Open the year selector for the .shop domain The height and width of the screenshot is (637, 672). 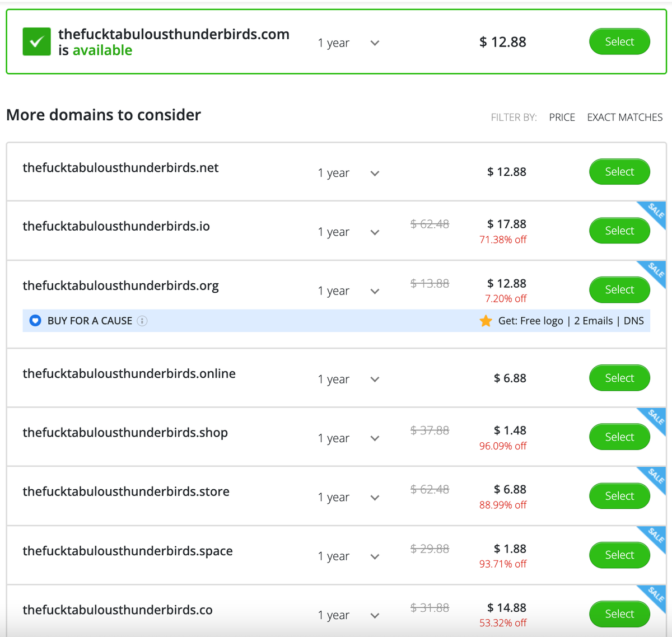pos(375,438)
